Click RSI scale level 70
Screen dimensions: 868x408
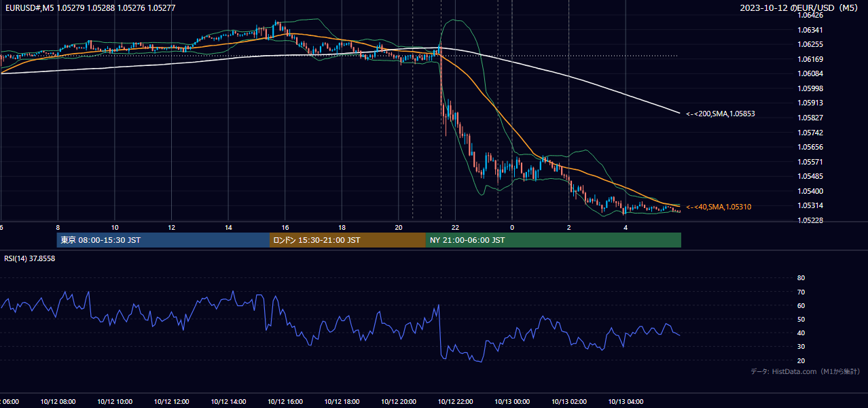tap(801, 292)
